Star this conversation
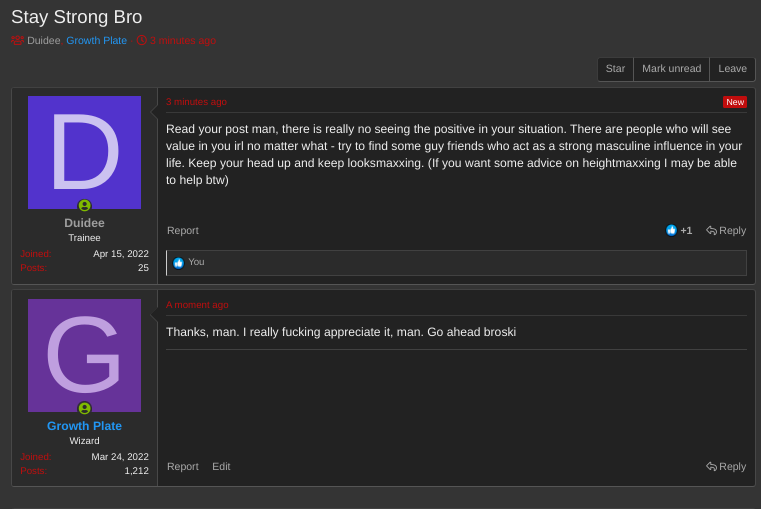The height and width of the screenshot is (509, 761). pos(615,69)
